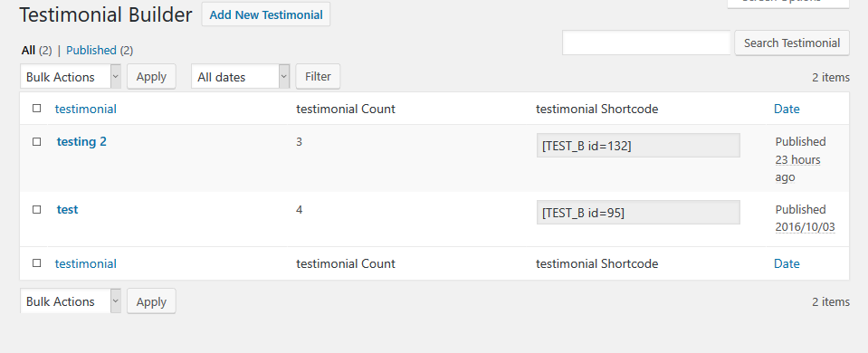The image size is (868, 353).
Task: Click bottom '2 items' count text
Action: 830,302
